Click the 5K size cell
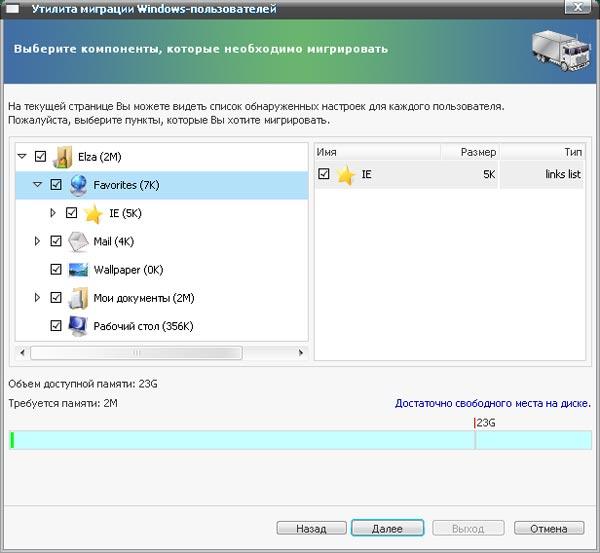The height and width of the screenshot is (553, 600). tap(489, 175)
